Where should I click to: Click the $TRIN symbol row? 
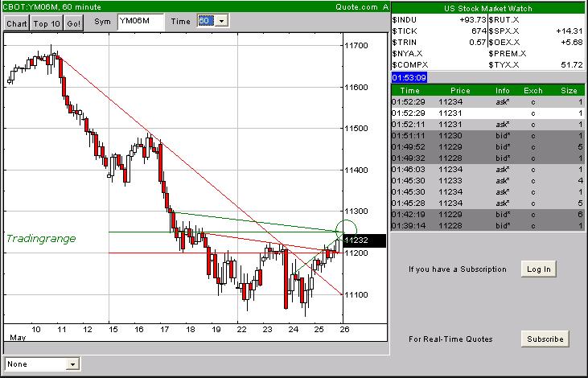[x=404, y=43]
